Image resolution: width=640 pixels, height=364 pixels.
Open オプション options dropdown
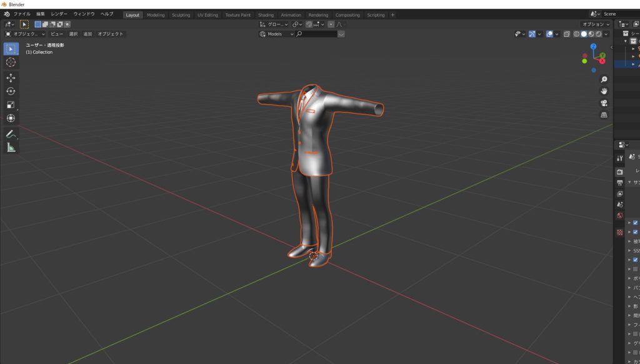tap(596, 24)
